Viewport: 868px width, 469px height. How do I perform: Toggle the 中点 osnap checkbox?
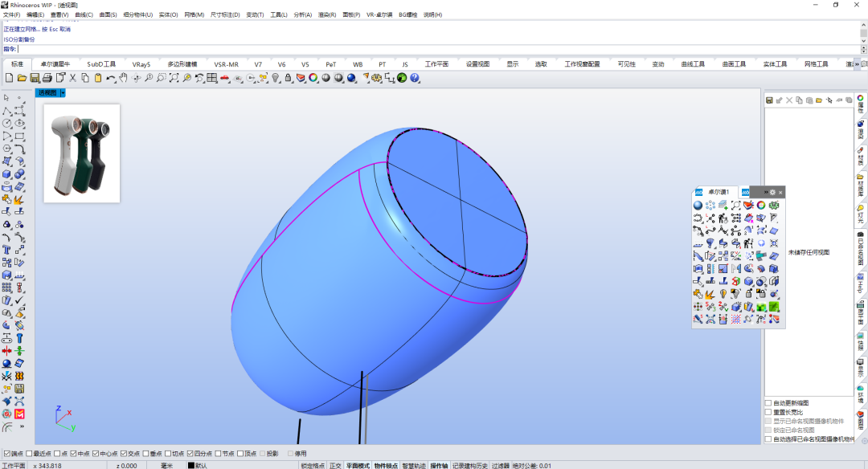click(x=73, y=454)
